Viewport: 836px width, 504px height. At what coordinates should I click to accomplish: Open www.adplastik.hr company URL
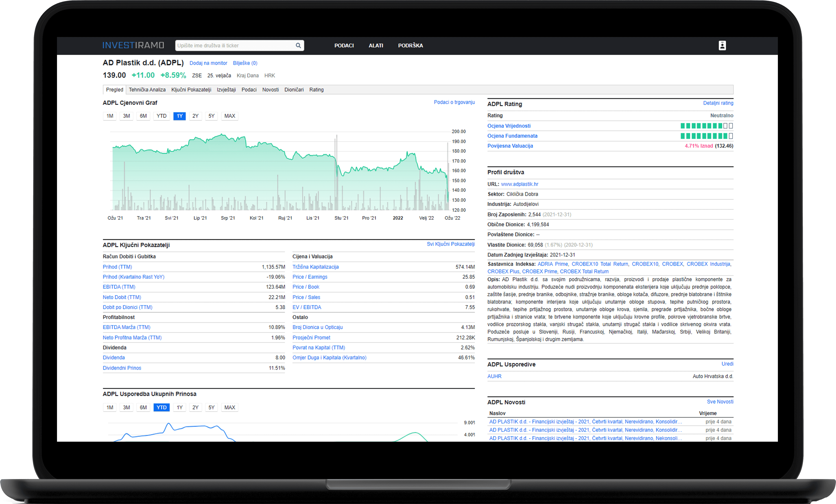pos(519,184)
